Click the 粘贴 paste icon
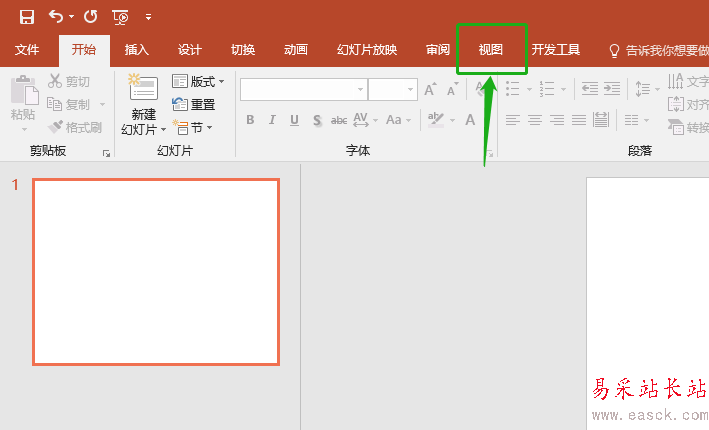The height and width of the screenshot is (430, 709). [24, 90]
